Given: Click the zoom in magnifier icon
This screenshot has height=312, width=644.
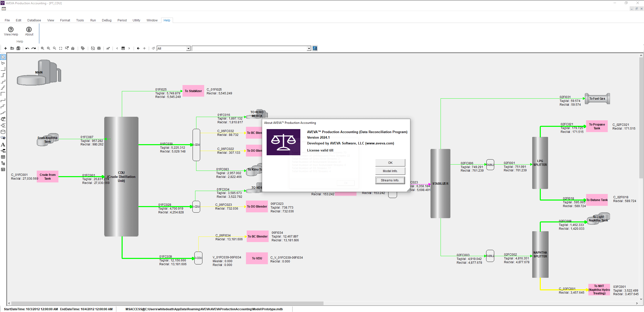Looking at the screenshot, I should point(43,48).
